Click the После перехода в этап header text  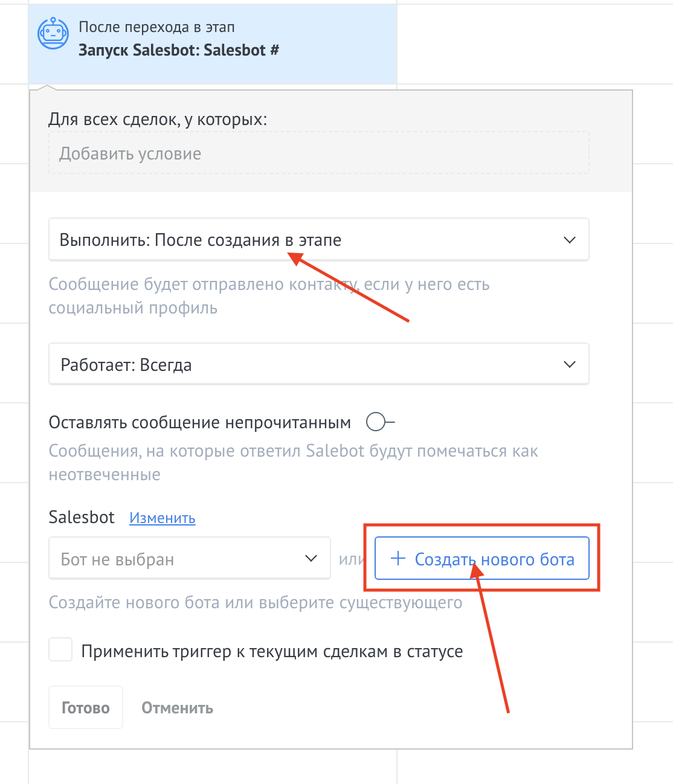(x=156, y=27)
